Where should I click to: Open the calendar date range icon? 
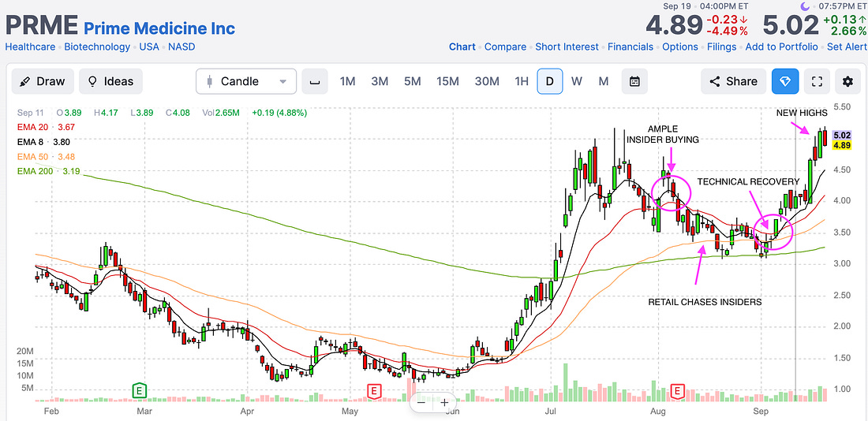pos(634,81)
